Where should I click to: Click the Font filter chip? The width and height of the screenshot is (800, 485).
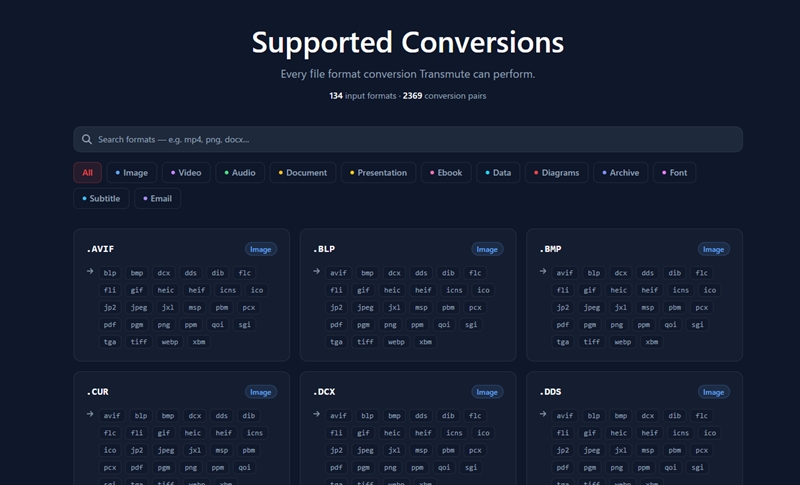click(x=674, y=172)
